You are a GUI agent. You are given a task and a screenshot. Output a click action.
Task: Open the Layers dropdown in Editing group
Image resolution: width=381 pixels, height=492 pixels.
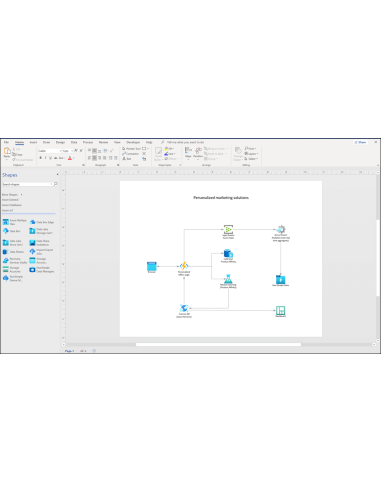(x=252, y=154)
